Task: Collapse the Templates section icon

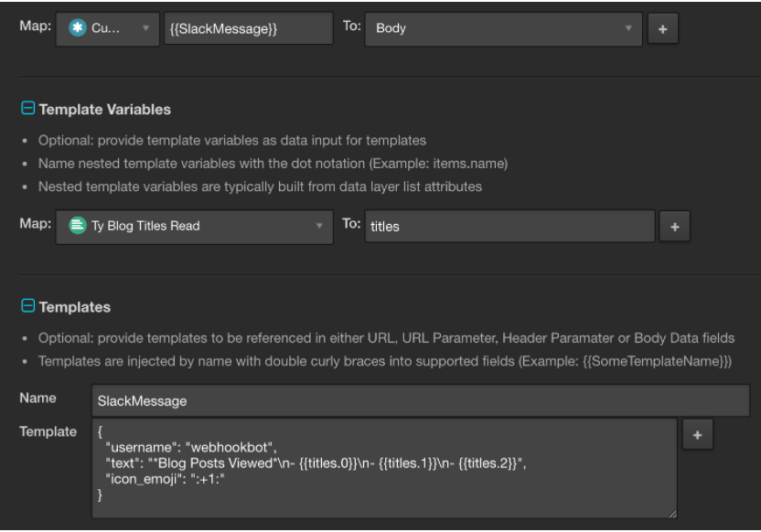Action: (27, 307)
